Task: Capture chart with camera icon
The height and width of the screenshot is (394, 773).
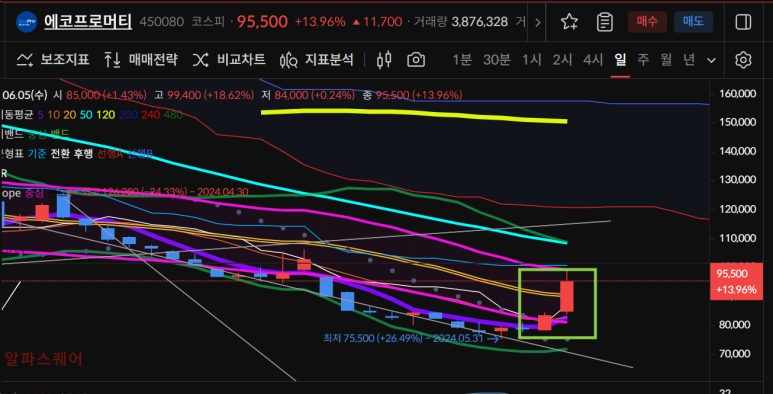Action: (416, 60)
